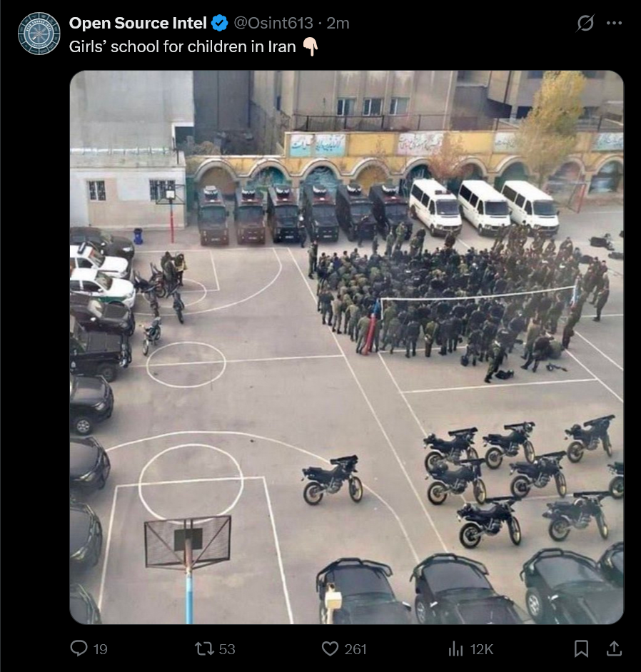The height and width of the screenshot is (672, 641).
Task: Click the blue verified badge
Action: pos(220,23)
